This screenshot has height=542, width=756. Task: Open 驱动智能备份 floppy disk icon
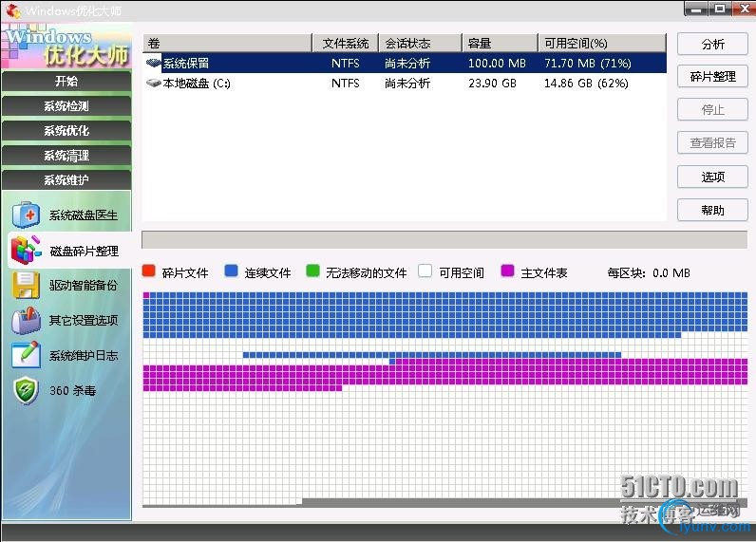(x=26, y=285)
